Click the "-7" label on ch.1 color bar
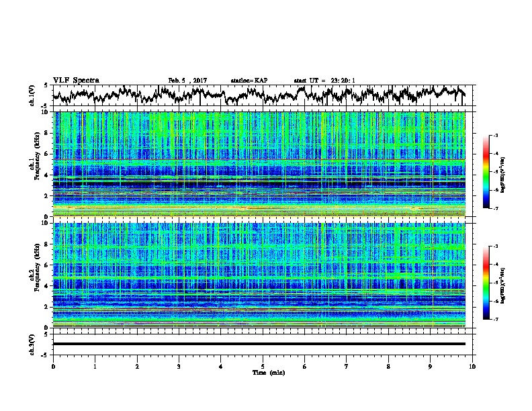Viewport: 532px width, 411px height. [x=496, y=208]
